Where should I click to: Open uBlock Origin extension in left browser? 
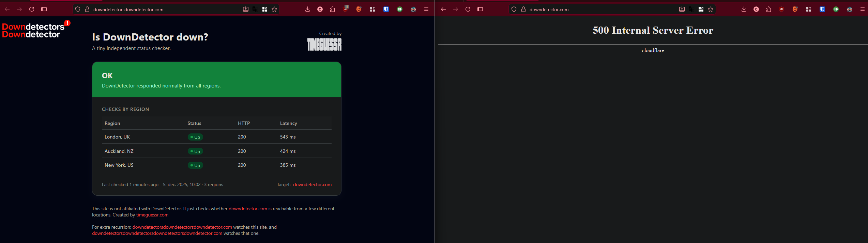coord(346,9)
